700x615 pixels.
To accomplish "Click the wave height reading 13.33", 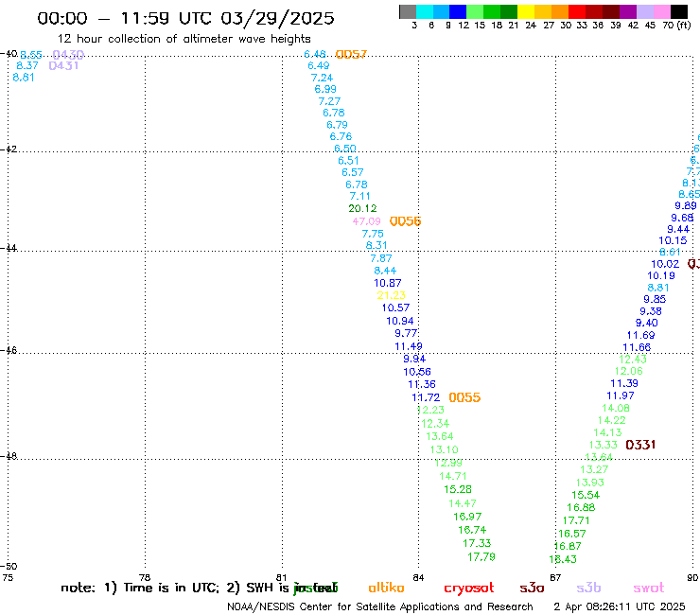I will coord(604,446).
